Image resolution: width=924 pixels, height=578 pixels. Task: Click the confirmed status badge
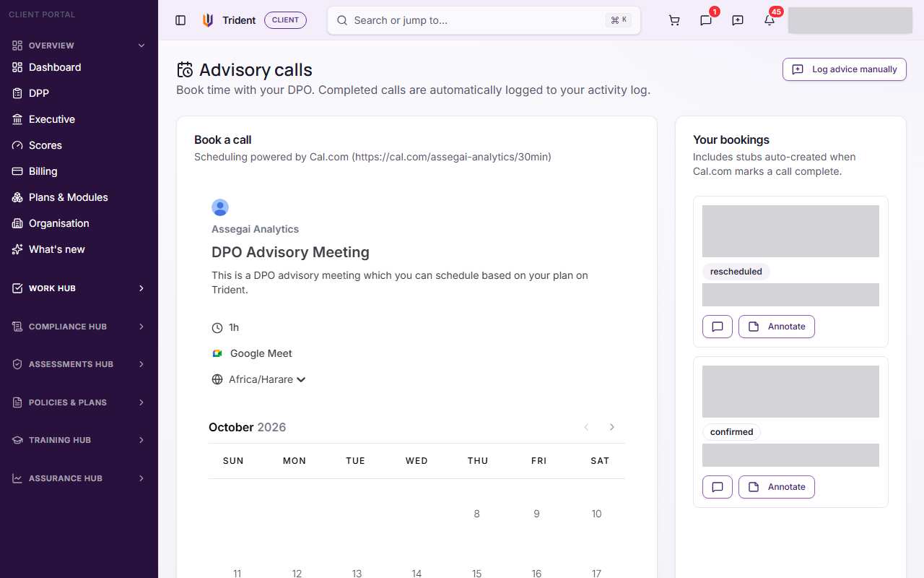point(731,432)
